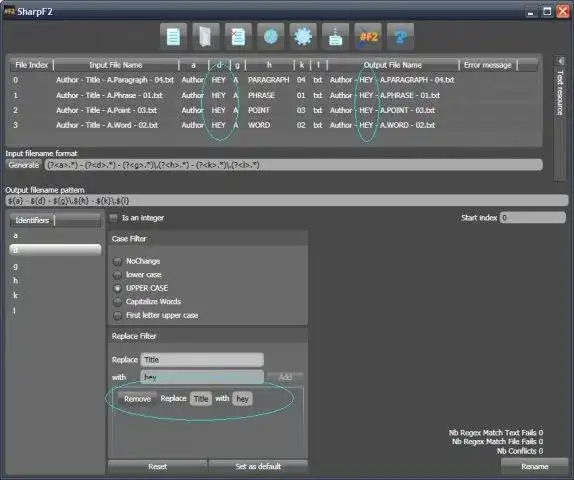Click the Output File Name column header
The height and width of the screenshot is (480, 574).
click(x=393, y=65)
